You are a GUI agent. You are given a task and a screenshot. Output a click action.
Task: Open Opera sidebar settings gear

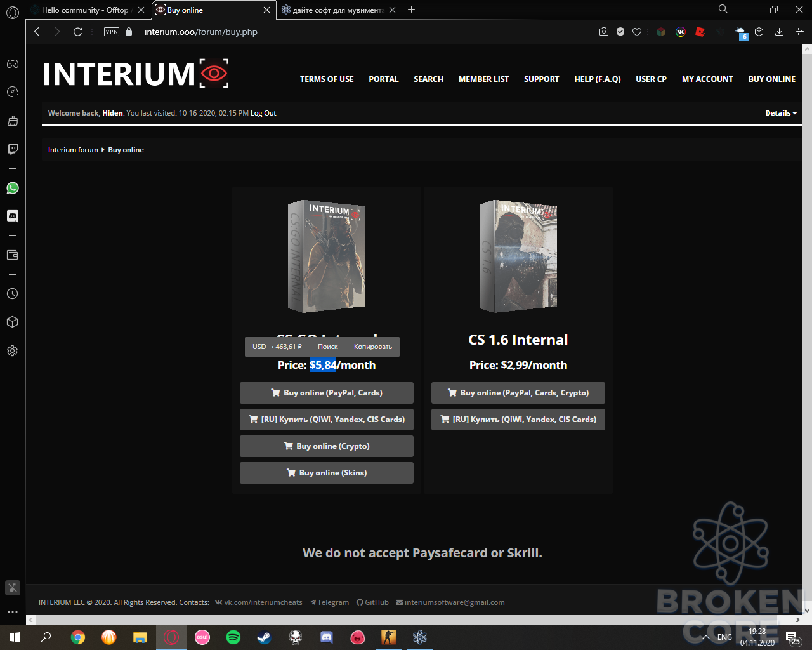tap(12, 350)
